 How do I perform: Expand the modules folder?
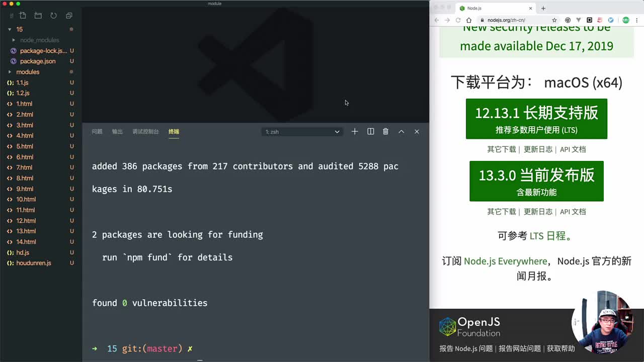pyautogui.click(x=41, y=72)
